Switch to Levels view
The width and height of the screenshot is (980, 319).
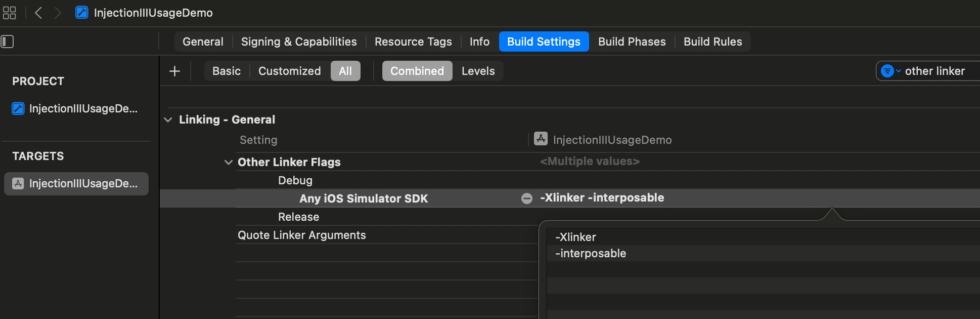477,71
